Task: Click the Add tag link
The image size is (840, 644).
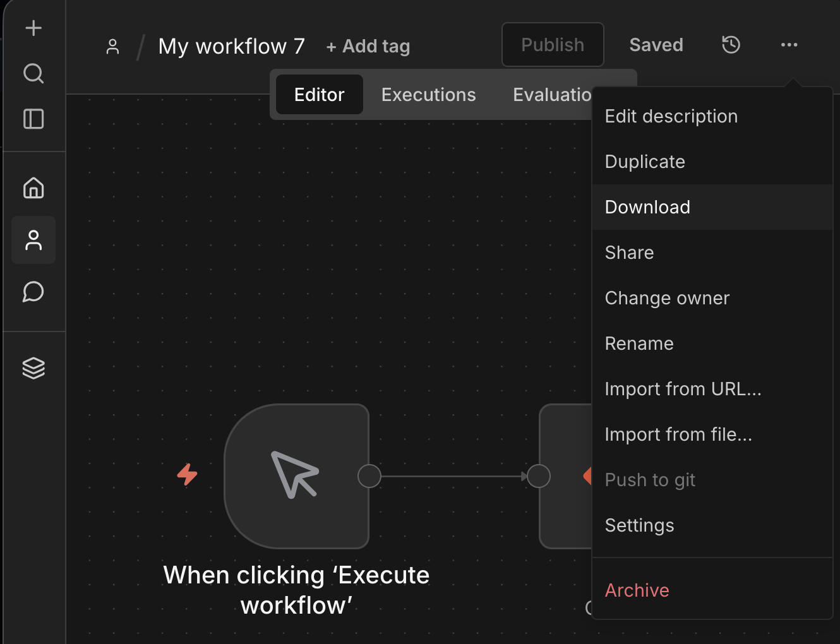Action: point(368,46)
